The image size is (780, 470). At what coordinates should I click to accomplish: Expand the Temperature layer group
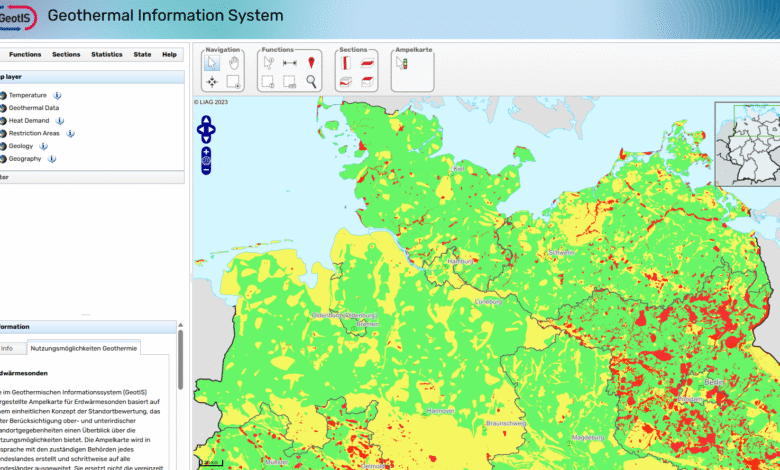[x=27, y=95]
